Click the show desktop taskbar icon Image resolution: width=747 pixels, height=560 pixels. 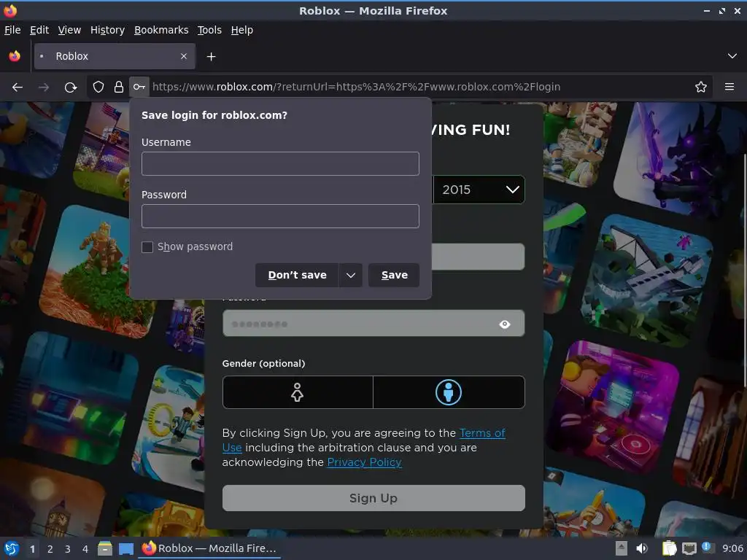pos(125,548)
